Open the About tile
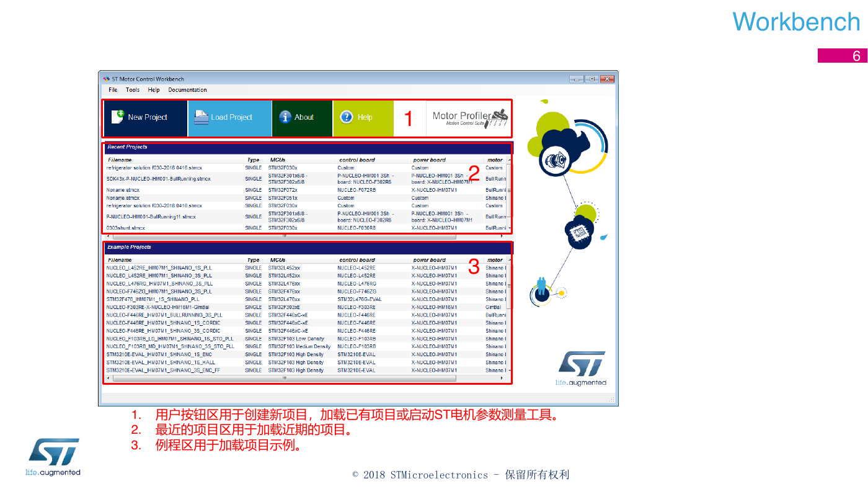This screenshot has height=489, width=868. (302, 118)
